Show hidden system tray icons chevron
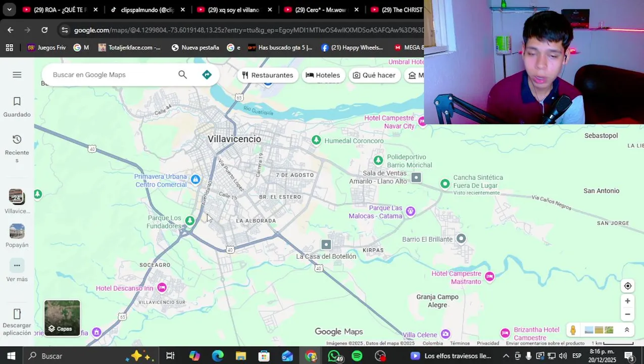 [506, 356]
